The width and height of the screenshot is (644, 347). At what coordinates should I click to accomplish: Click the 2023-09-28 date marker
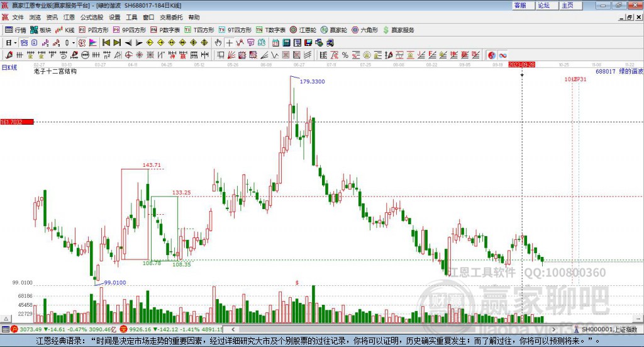click(x=521, y=65)
